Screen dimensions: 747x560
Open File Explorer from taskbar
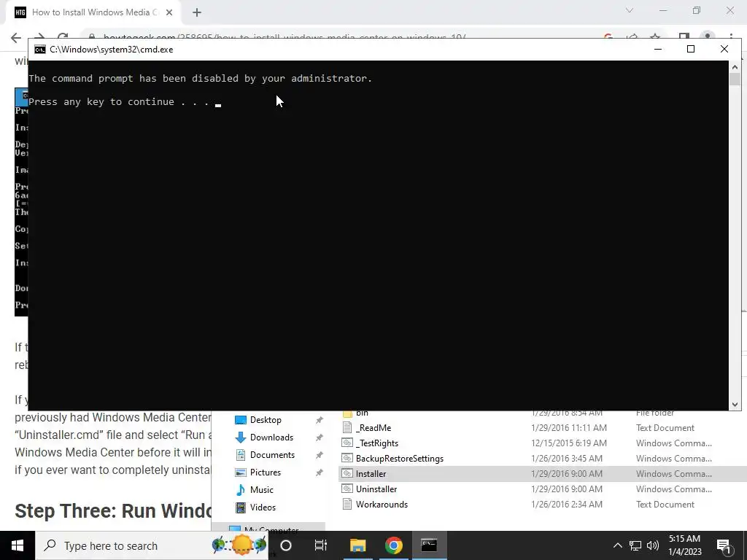point(357,545)
